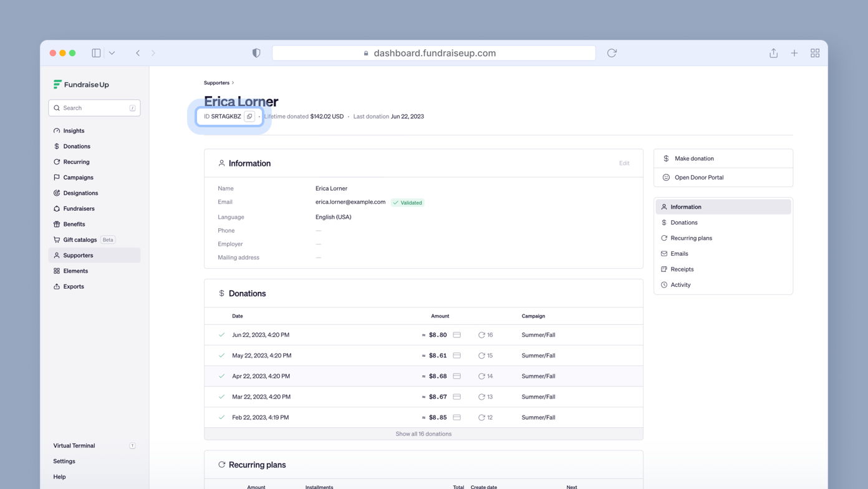Focus the sidebar Search field
This screenshot has height=489, width=868.
(94, 108)
